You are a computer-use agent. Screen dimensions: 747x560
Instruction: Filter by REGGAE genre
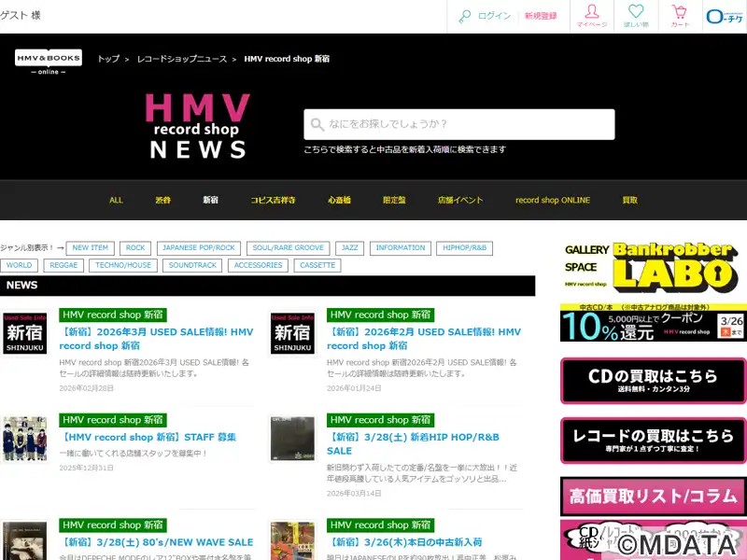click(x=63, y=265)
